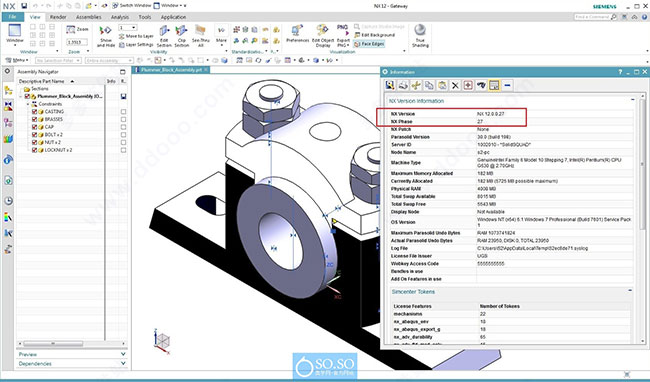Select the Plummer_Block_Assembly.prt document tab
This screenshot has height=382, width=650.
(171, 70)
